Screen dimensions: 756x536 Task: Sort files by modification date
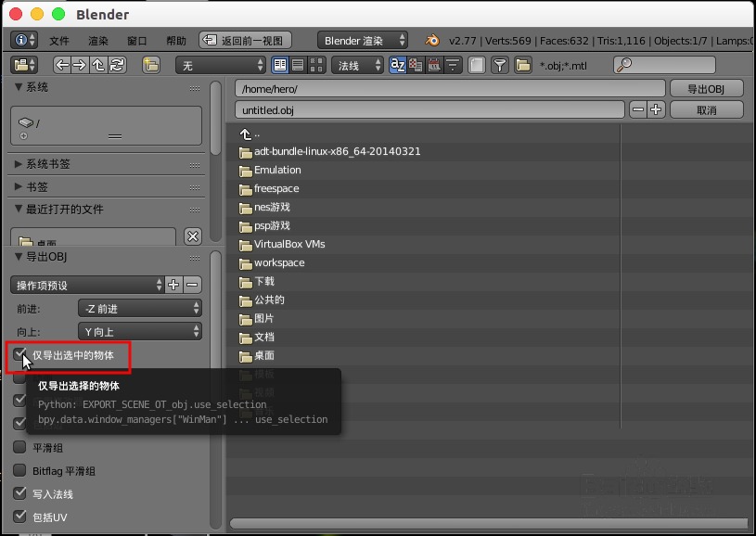tap(434, 65)
